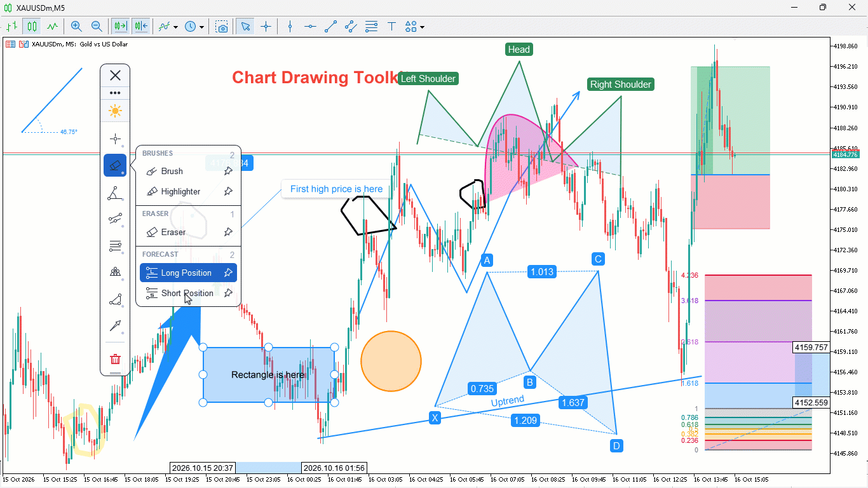Select Short Position forecast tool
This screenshot has height=488, width=868.
(188, 293)
